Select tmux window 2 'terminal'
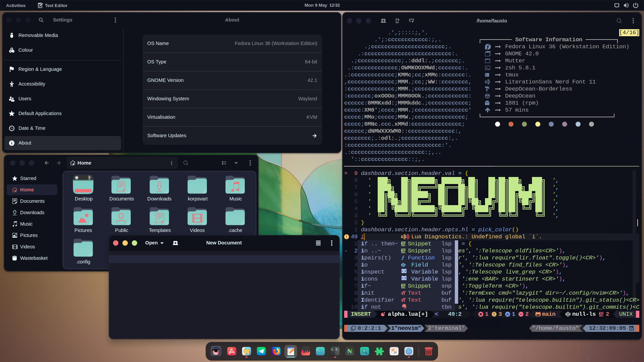The width and height of the screenshot is (644, 362). [x=446, y=328]
